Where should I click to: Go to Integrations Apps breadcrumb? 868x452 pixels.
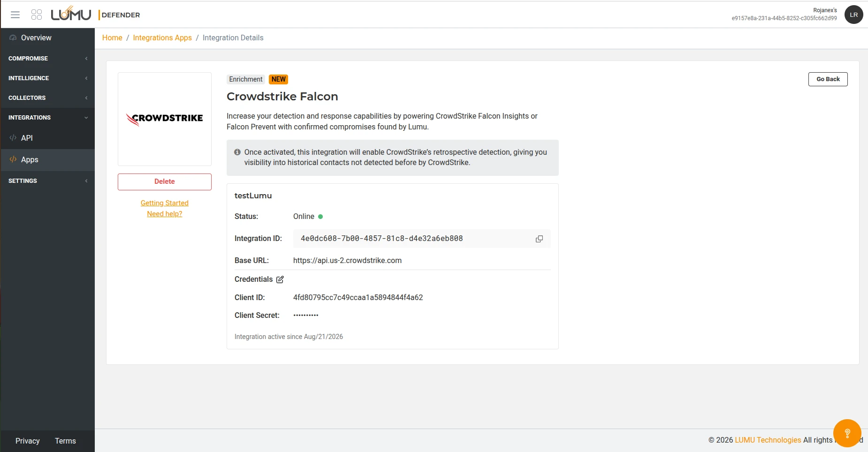[x=162, y=38]
